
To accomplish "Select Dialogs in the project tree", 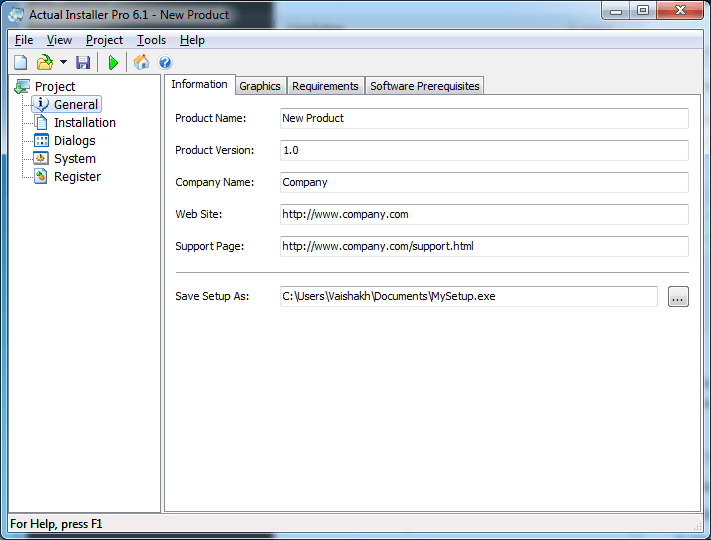I will point(75,141).
